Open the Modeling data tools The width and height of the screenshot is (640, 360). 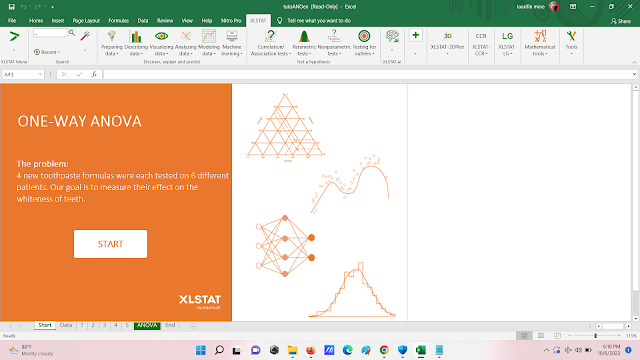click(x=209, y=43)
